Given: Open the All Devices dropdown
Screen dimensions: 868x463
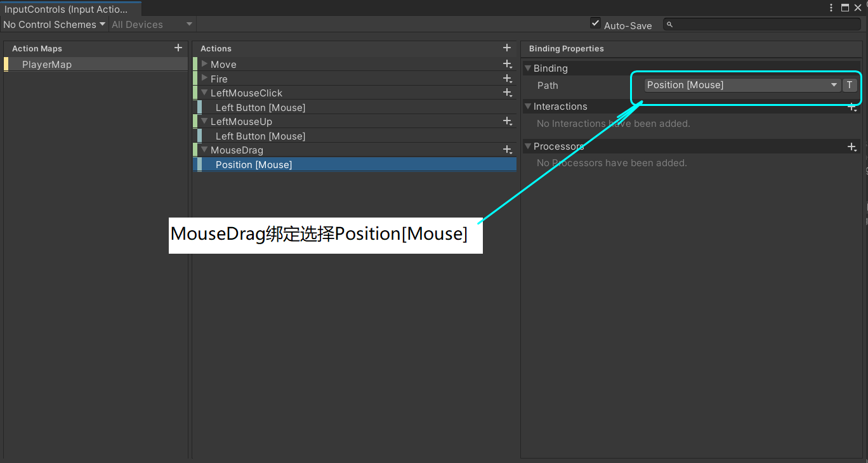Looking at the screenshot, I should tap(150, 24).
